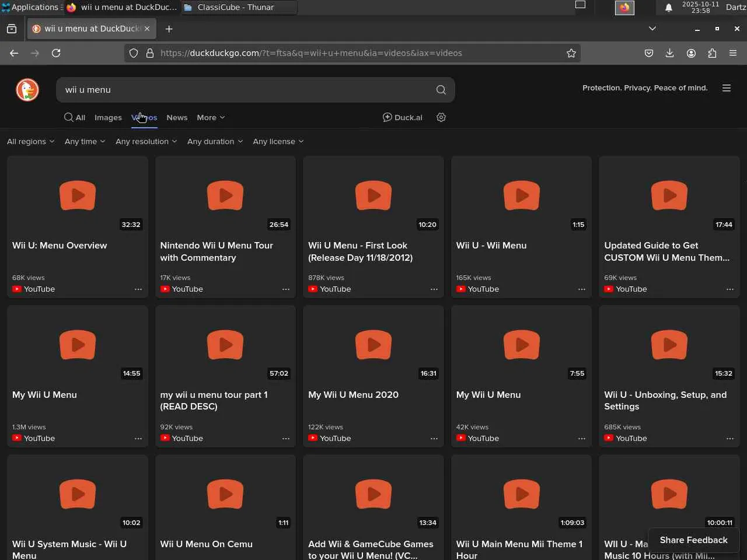747x560 pixels.
Task: Expand the All regions filter
Action: 30,141
